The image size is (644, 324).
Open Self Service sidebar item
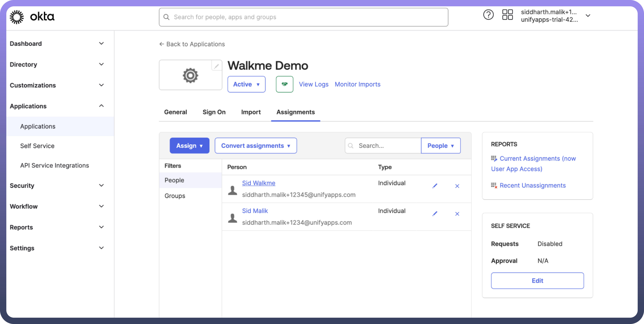[37, 146]
